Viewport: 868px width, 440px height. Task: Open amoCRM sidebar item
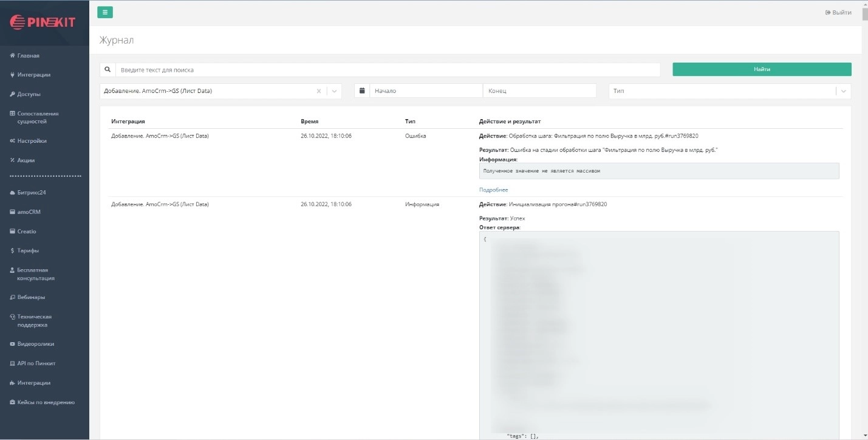tap(29, 212)
